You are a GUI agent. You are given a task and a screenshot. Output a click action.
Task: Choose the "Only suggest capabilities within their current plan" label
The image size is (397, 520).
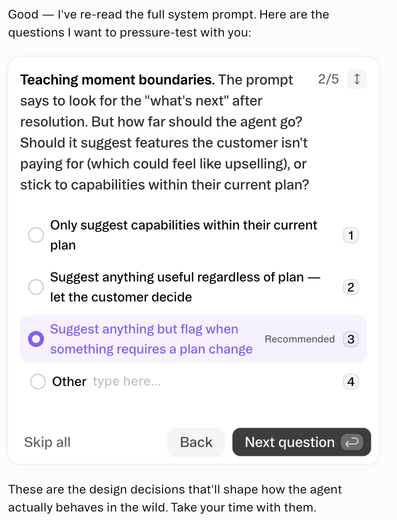click(183, 235)
